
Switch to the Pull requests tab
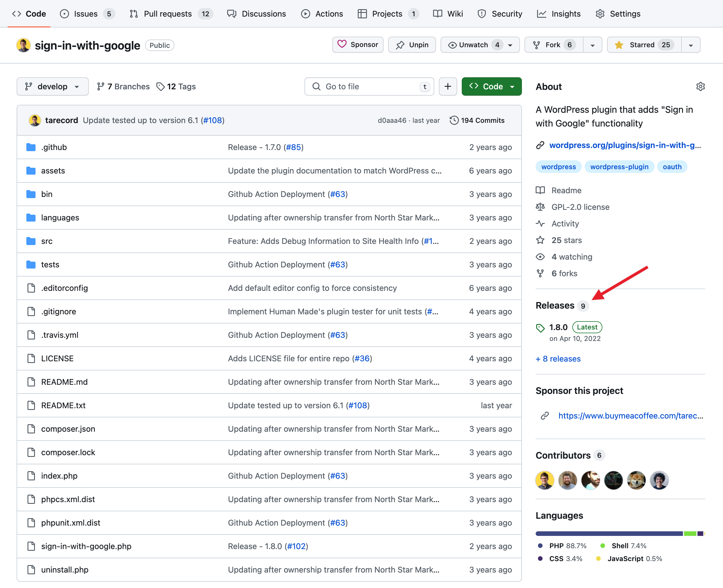coord(168,14)
